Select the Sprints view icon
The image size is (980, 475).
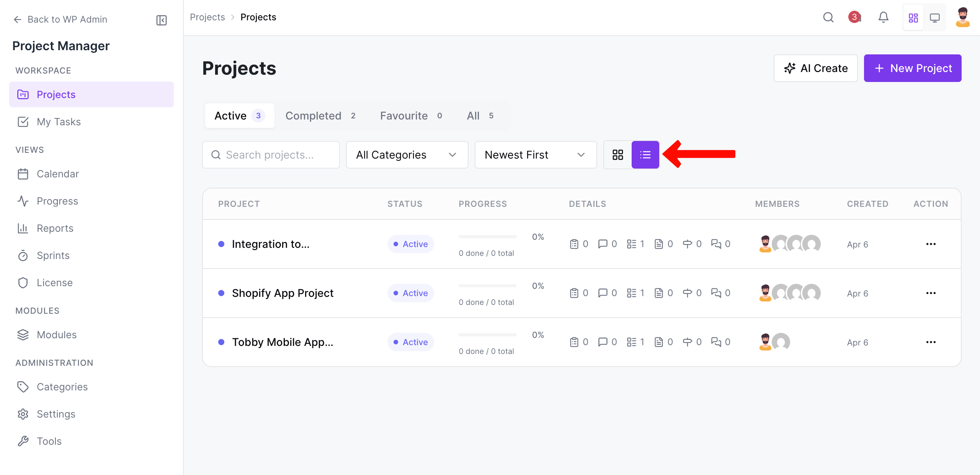(x=23, y=256)
